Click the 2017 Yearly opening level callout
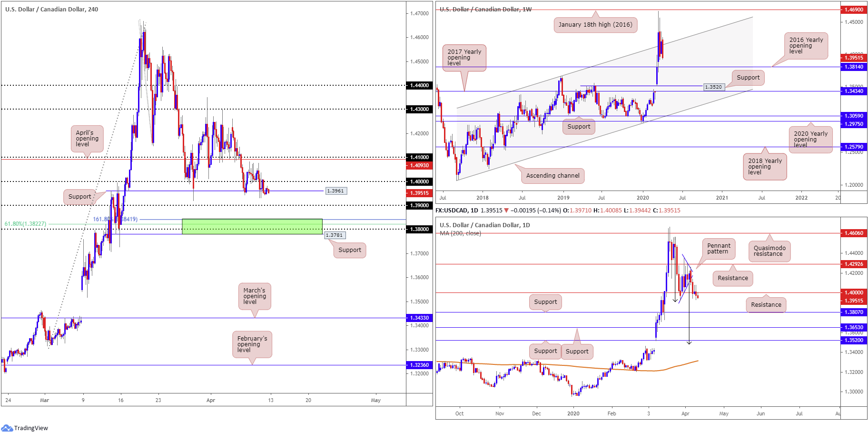The image size is (868, 433). click(x=464, y=58)
